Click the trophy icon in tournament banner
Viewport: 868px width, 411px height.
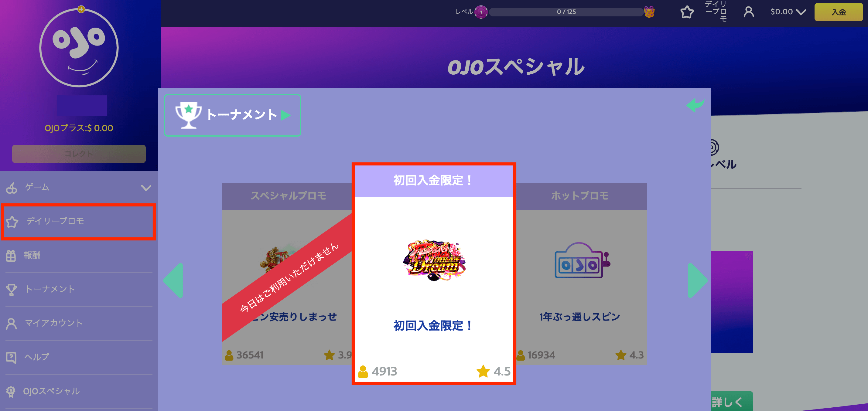click(x=188, y=115)
